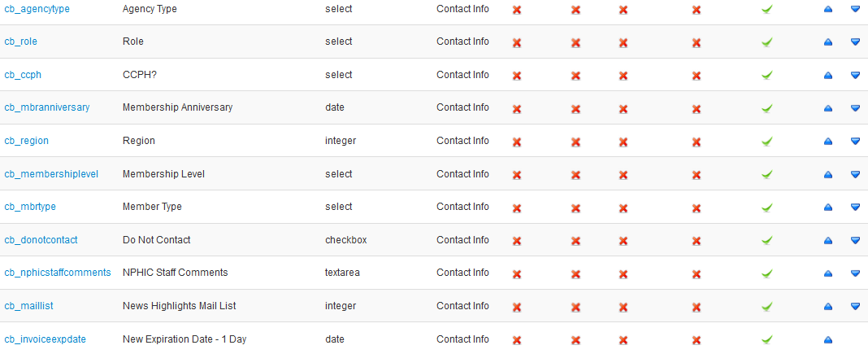Toggle green checkmark on cb_maillist row
This screenshot has height=354, width=868.
click(x=766, y=306)
